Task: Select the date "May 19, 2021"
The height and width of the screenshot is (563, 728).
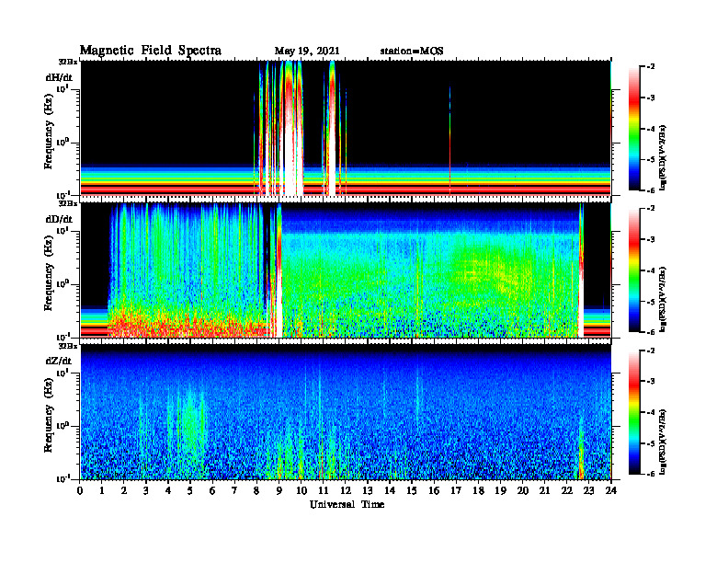Action: pyautogui.click(x=307, y=52)
